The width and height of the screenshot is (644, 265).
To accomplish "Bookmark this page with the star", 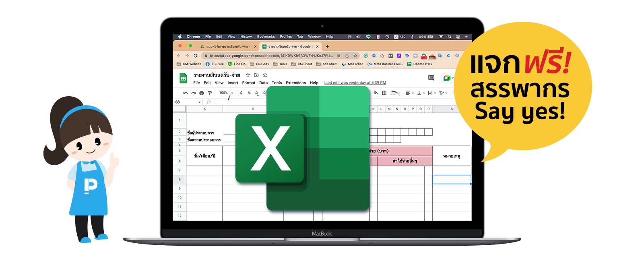I will click(355, 56).
